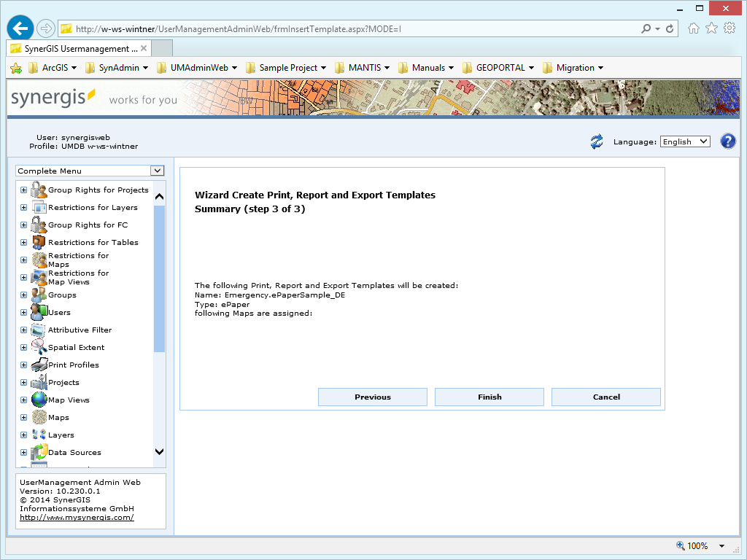Expand the Groups tree node
747x560 pixels.
tap(22, 295)
